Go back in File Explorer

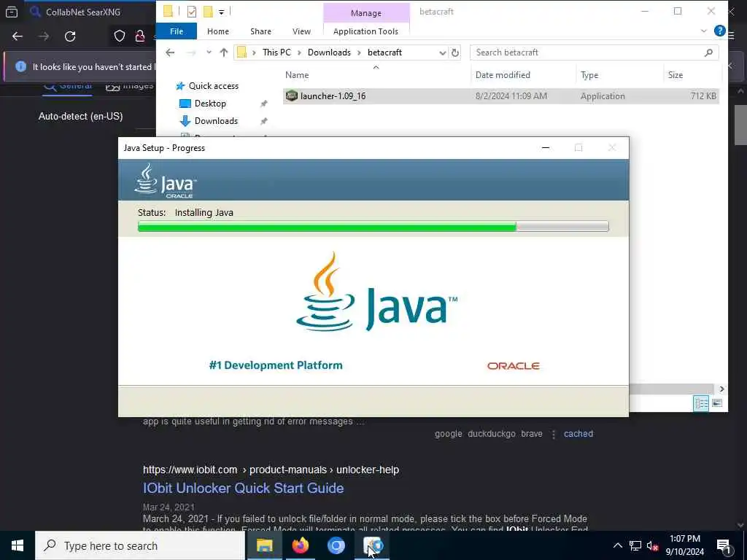click(170, 52)
